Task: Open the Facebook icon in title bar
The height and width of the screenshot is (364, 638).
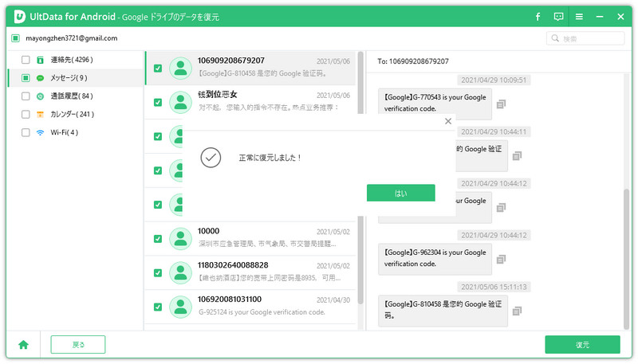Action: tap(538, 17)
